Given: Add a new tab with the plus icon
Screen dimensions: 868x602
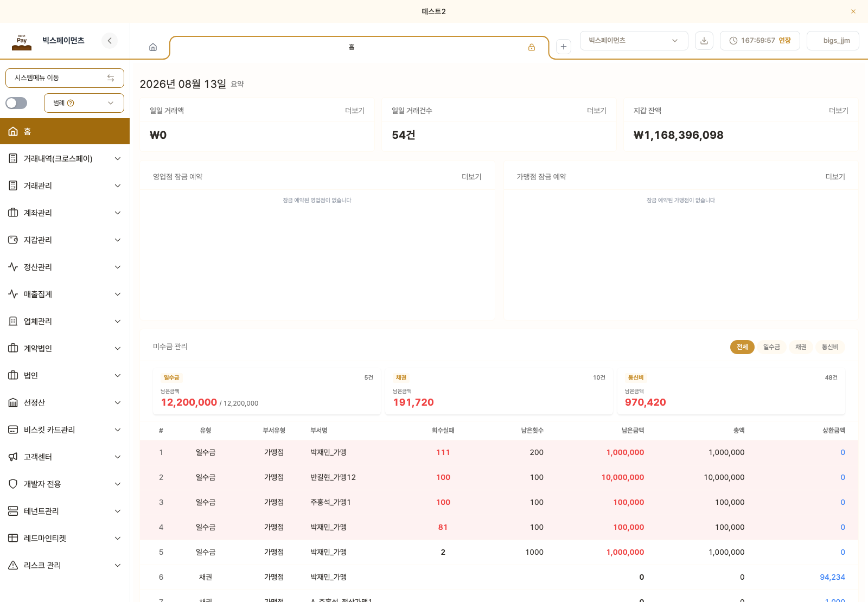Looking at the screenshot, I should [564, 47].
